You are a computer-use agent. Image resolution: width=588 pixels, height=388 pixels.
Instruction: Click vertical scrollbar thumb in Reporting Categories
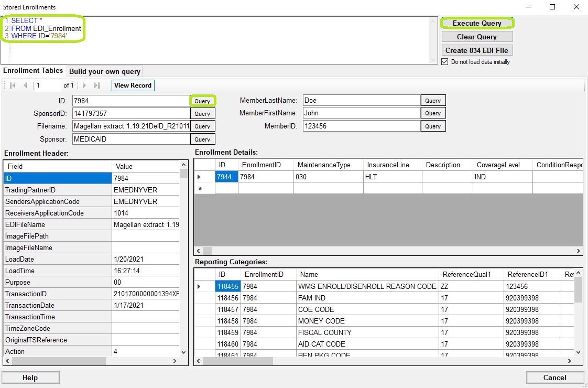578,289
